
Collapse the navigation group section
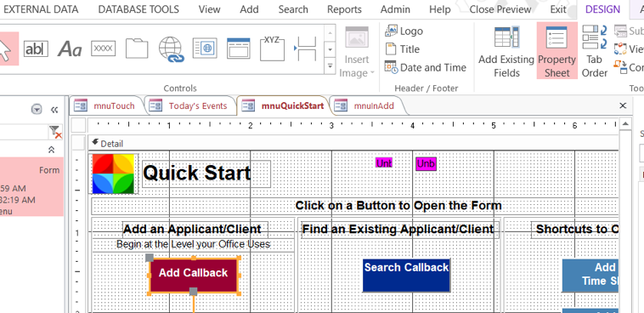tap(51, 150)
